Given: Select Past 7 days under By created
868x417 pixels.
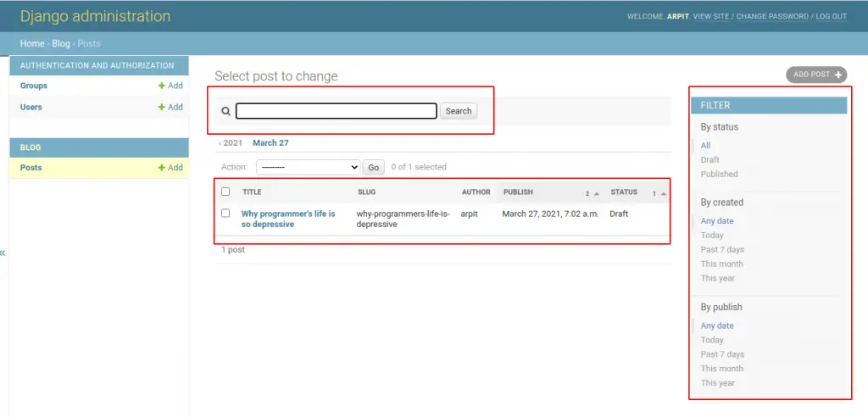Looking at the screenshot, I should coord(722,250).
